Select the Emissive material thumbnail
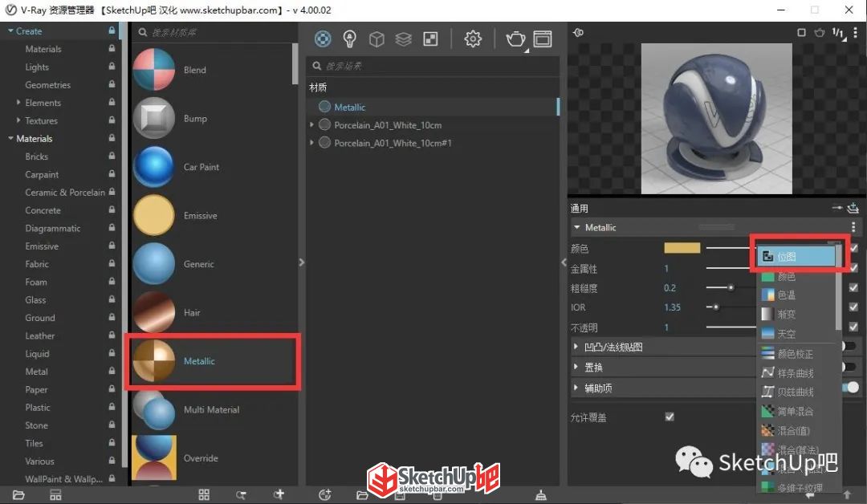This screenshot has height=504, width=867. [153, 216]
